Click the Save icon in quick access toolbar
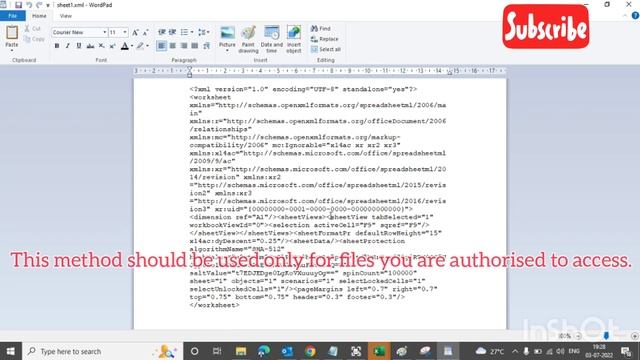 pos(18,5)
